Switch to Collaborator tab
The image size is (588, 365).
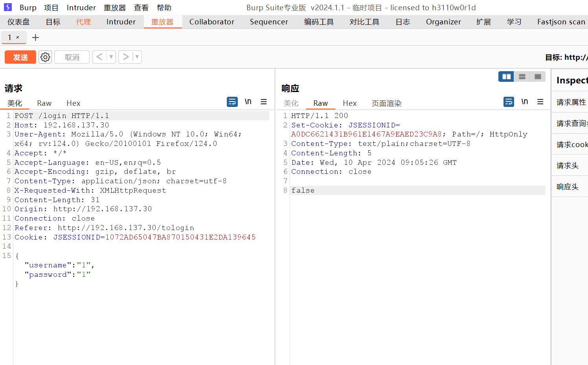212,22
